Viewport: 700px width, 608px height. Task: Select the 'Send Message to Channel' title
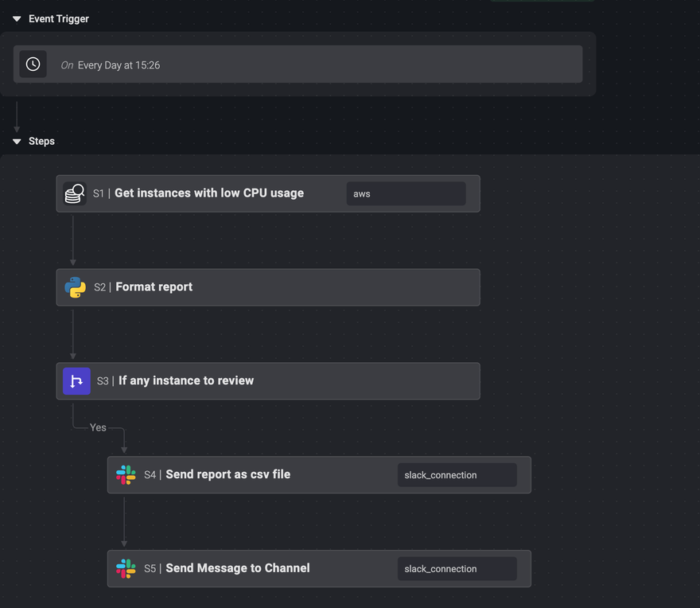(237, 569)
